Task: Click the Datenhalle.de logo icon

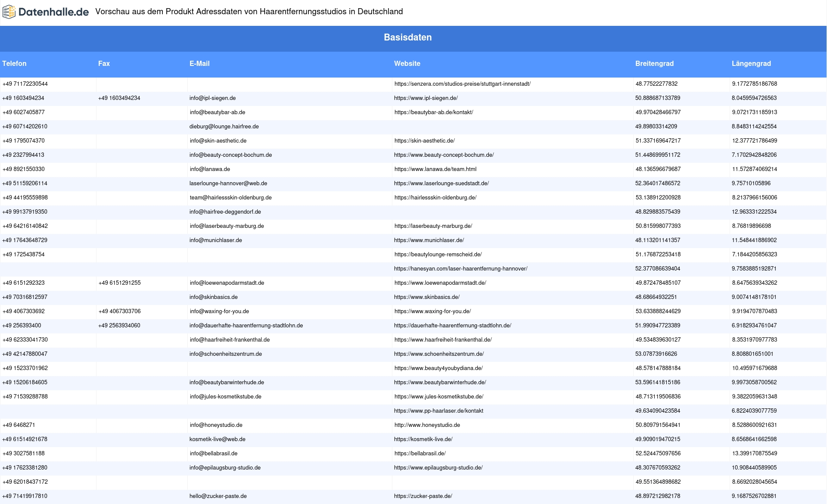Action: [x=9, y=12]
